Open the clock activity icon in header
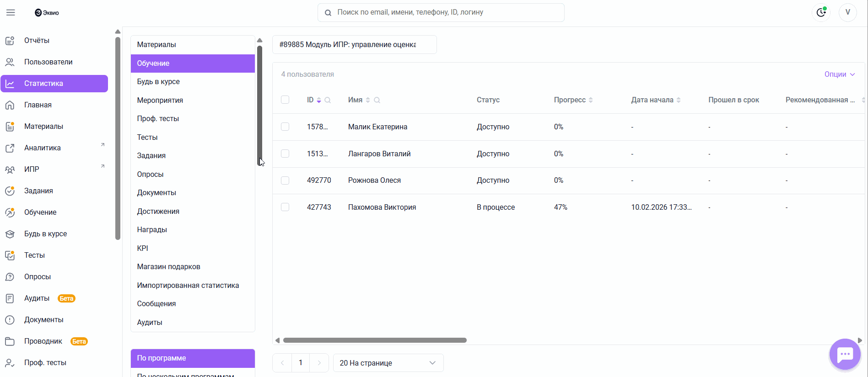 [x=821, y=12]
